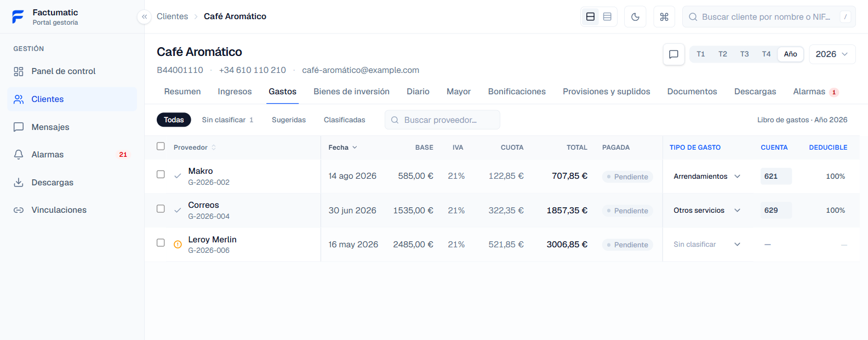This screenshot has height=340, width=868.
Task: Select the T4 quarter
Action: point(766,54)
